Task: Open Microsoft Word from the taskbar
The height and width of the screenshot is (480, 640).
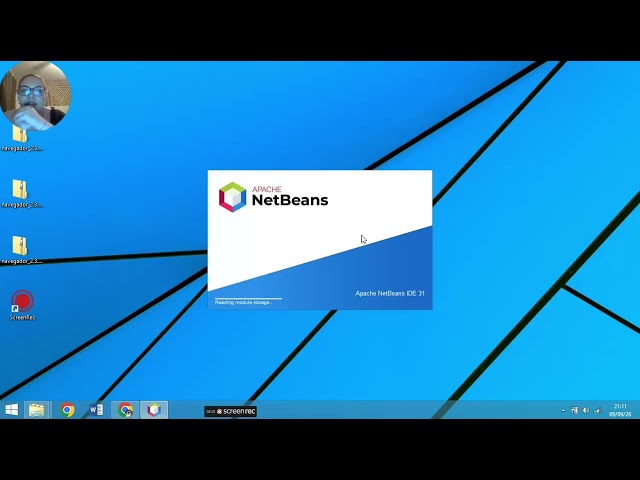Action: (x=96, y=410)
